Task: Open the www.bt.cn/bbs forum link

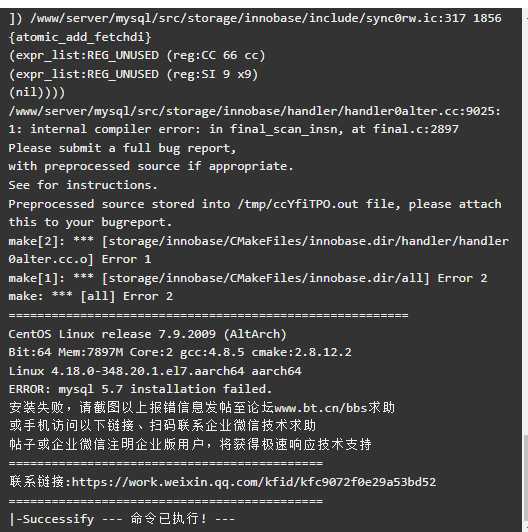Action: pos(321,407)
